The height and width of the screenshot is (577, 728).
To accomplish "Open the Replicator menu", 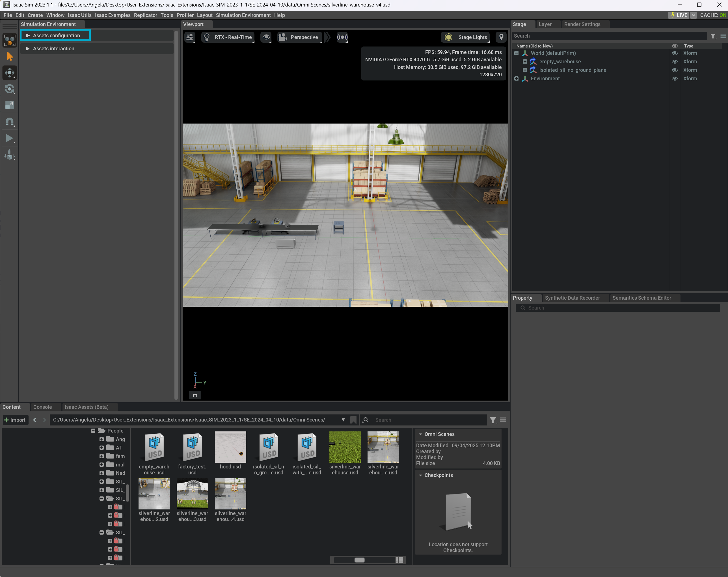I will 145,15.
